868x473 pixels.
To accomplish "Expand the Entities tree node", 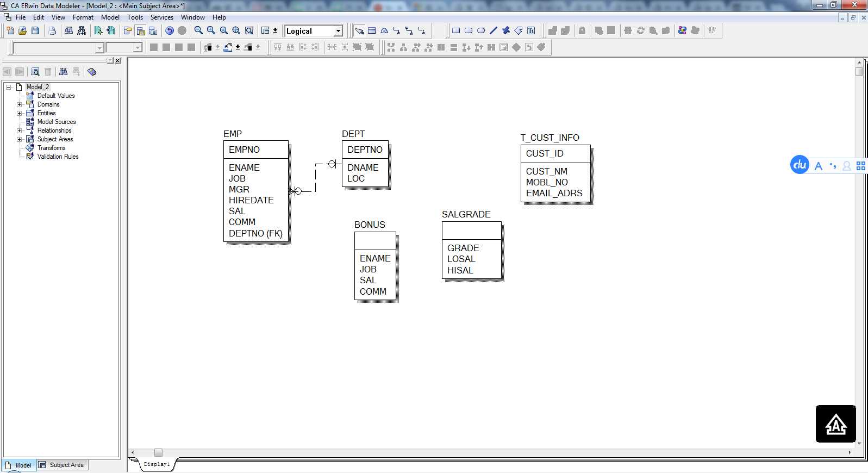I will pyautogui.click(x=19, y=113).
